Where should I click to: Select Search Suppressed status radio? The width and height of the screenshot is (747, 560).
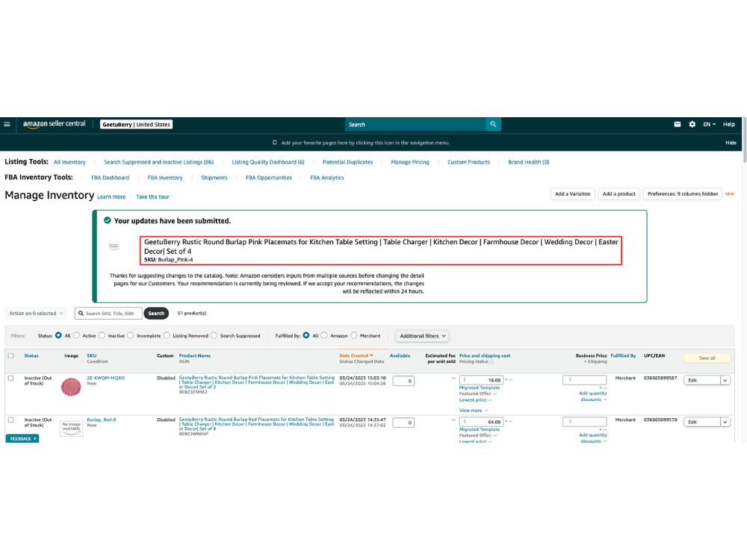click(x=214, y=335)
